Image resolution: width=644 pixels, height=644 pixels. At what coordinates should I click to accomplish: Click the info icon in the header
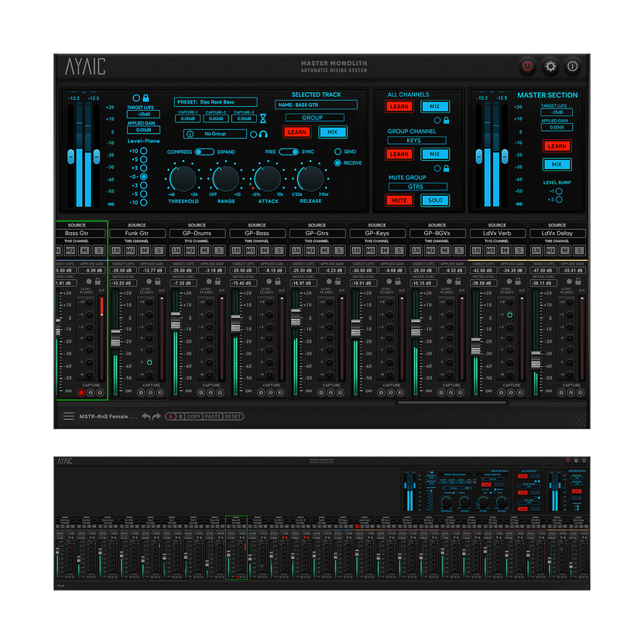coord(572,67)
